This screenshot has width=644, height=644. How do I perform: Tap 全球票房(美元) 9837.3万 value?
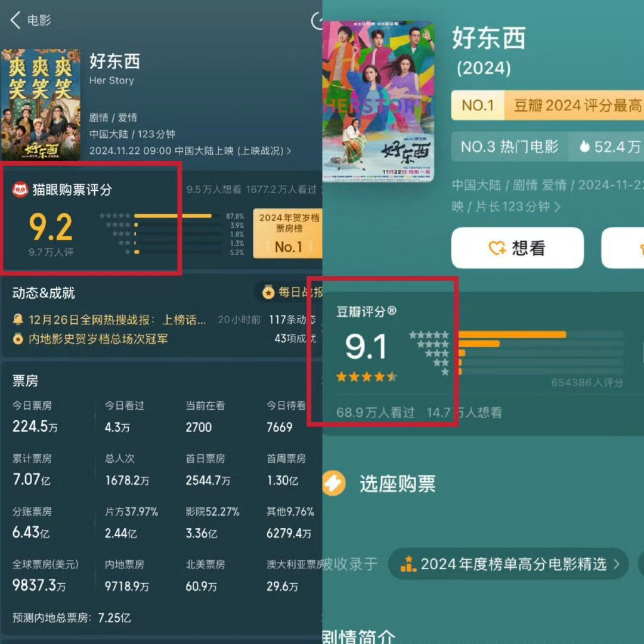[39, 586]
